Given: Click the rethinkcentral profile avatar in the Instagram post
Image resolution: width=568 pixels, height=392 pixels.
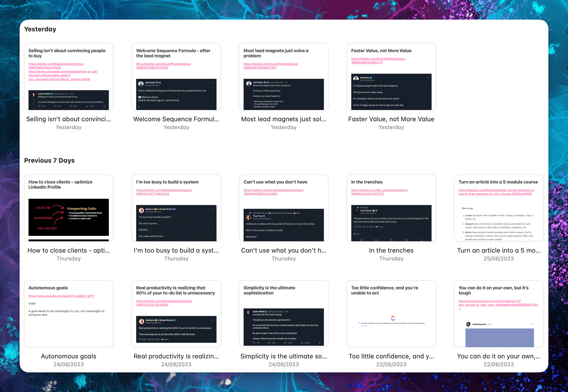Looking at the screenshot, I should 468,324.
